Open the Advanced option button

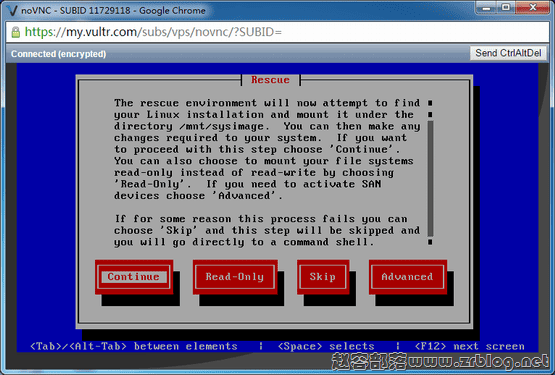407,277
